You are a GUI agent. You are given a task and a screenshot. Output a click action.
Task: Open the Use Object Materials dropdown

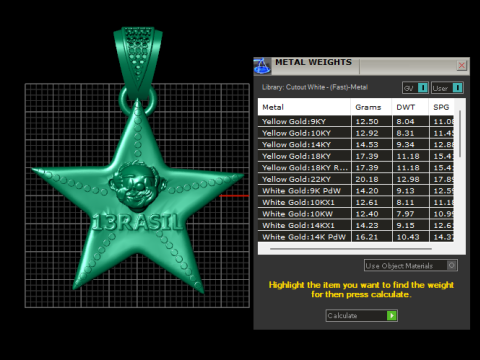point(411,266)
